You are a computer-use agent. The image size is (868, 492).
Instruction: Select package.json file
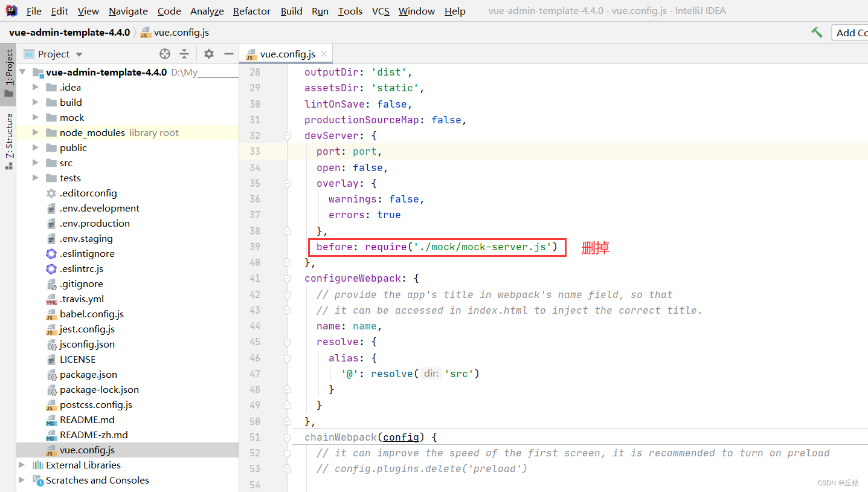[88, 374]
